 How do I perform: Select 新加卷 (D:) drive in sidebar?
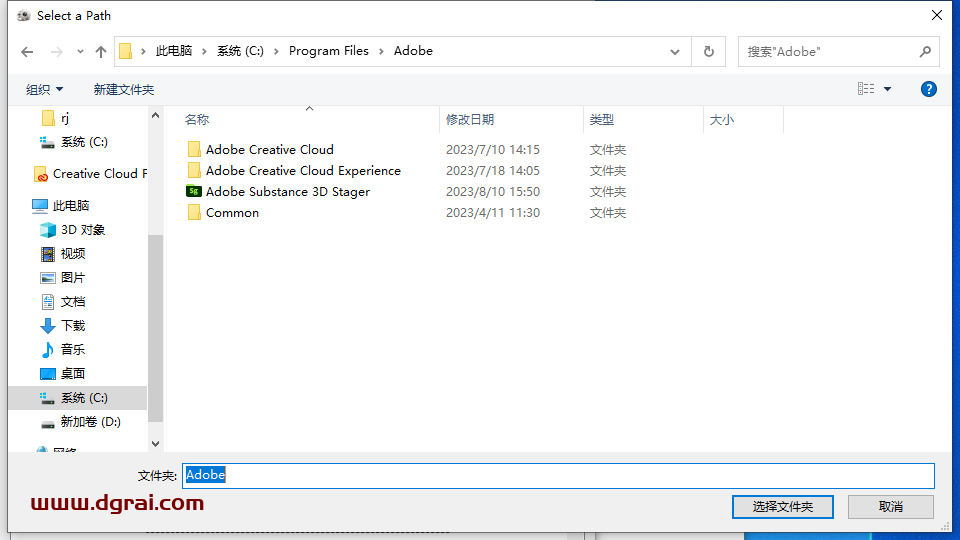click(x=80, y=422)
